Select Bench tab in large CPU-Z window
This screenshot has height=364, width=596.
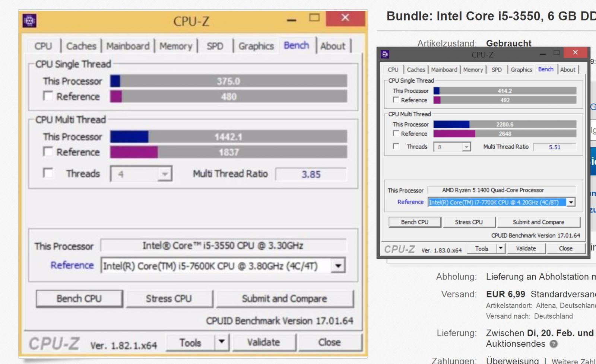tap(297, 45)
